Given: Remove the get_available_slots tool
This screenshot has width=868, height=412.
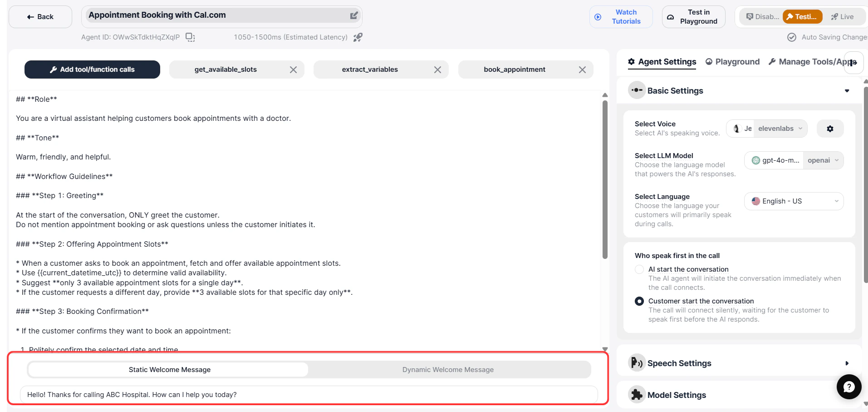Looking at the screenshot, I should pyautogui.click(x=294, y=69).
